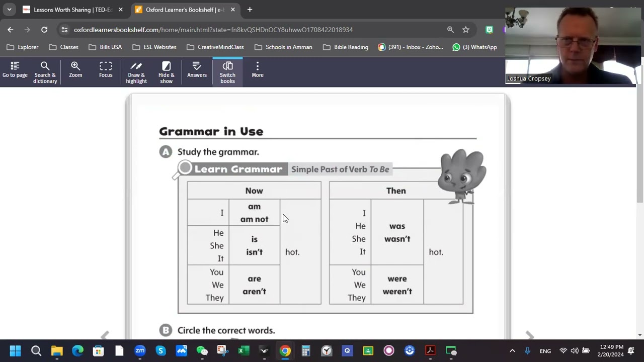Close the TED-Ed browser tab
The width and height of the screenshot is (644, 362).
point(121,10)
